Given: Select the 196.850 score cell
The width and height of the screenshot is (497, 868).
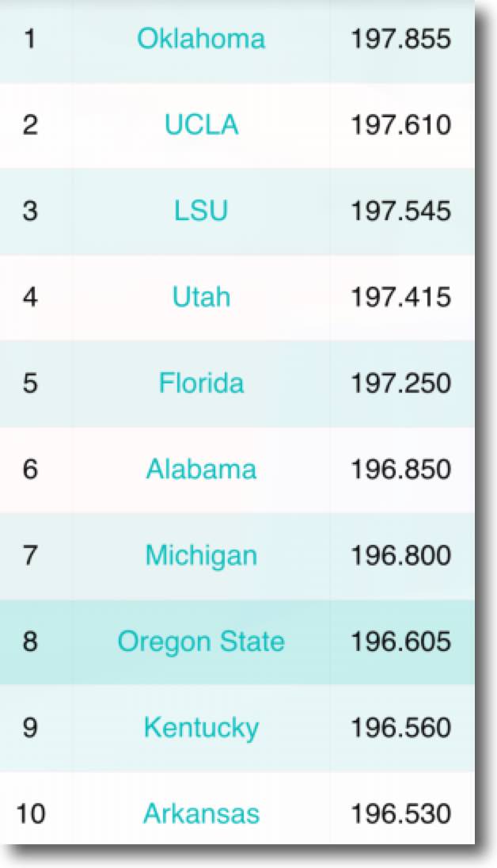Looking at the screenshot, I should (x=400, y=469).
